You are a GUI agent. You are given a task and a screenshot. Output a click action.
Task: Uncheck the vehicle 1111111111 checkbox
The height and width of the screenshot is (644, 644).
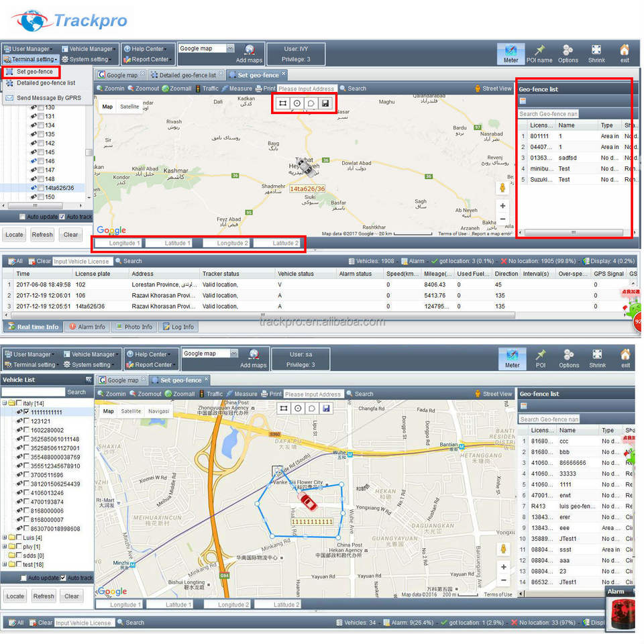pos(28,413)
